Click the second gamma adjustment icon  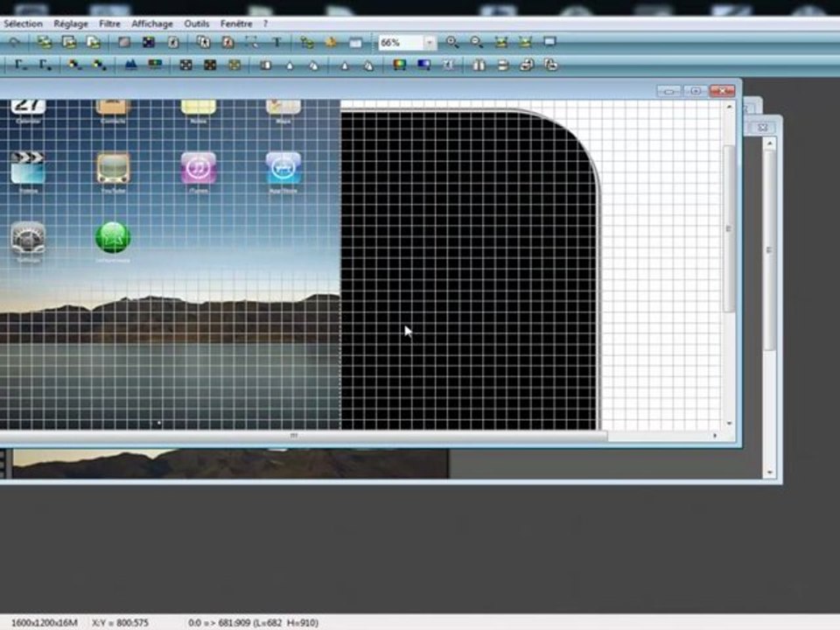point(45,66)
